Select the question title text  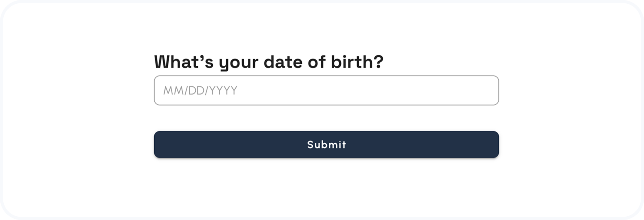[269, 62]
